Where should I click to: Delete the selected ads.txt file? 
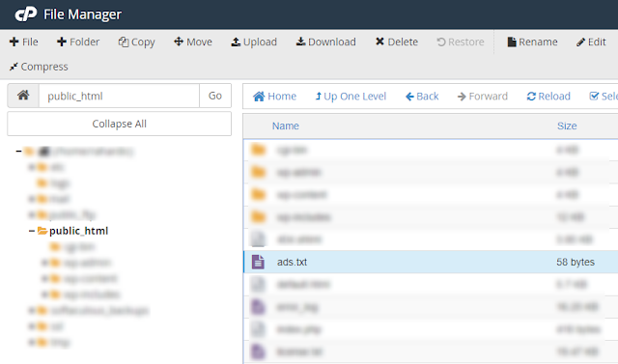pyautogui.click(x=397, y=42)
